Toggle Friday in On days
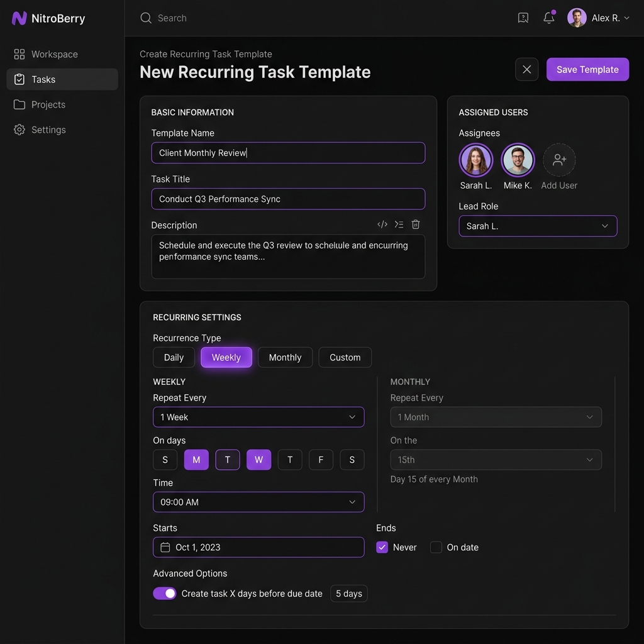This screenshot has height=644, width=644. [321, 460]
